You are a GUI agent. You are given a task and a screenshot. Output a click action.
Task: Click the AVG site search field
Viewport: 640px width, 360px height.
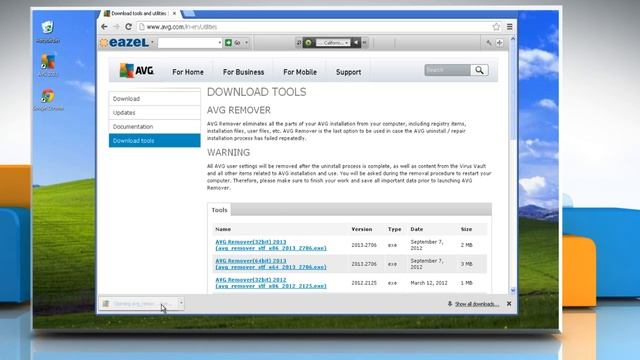coord(447,70)
